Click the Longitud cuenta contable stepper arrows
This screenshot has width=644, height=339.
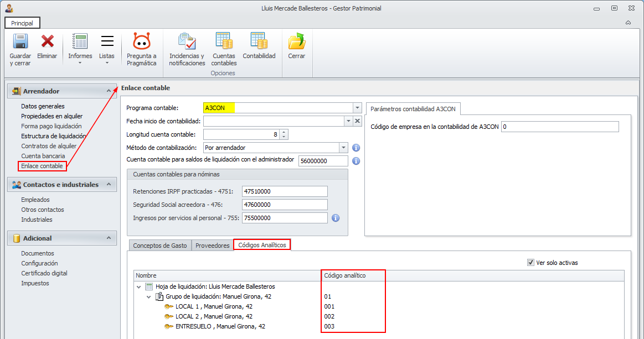click(x=284, y=134)
